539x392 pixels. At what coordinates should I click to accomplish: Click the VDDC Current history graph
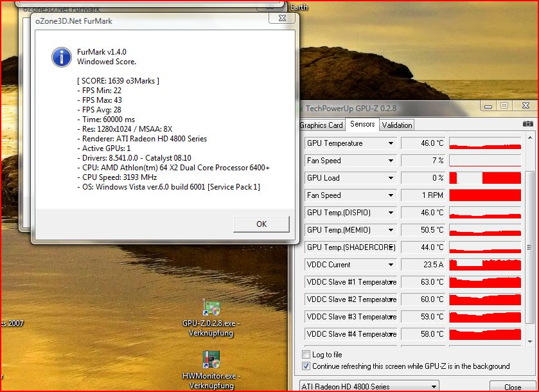click(485, 265)
